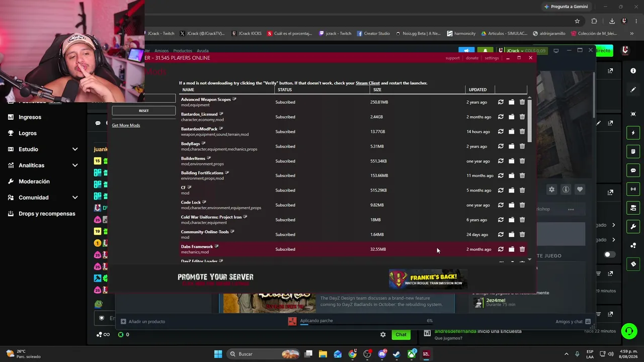Open folder for BuilderItems mod
This screenshot has height=362, width=644.
pyautogui.click(x=511, y=161)
